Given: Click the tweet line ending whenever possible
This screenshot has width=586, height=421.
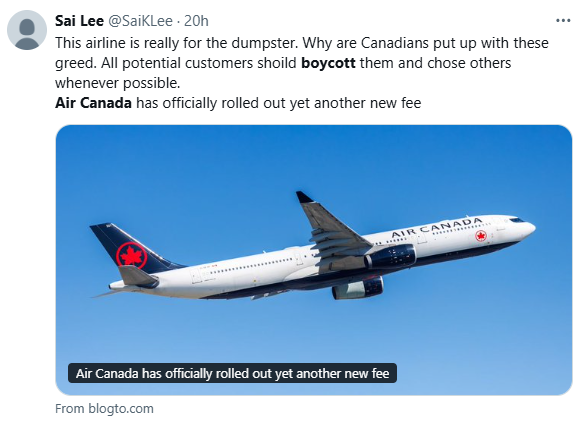Looking at the screenshot, I should coord(118,83).
